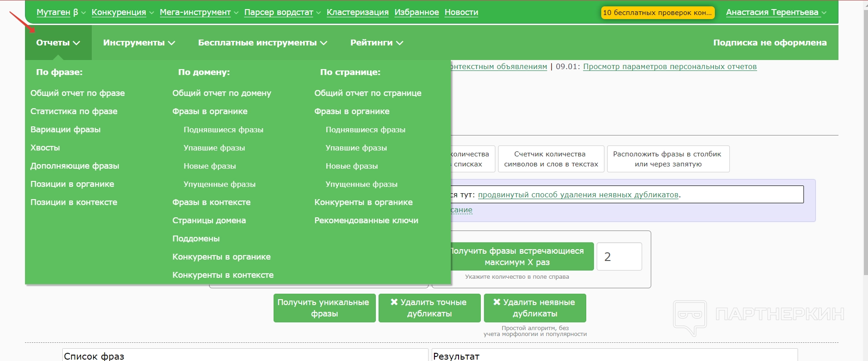Select Фразы в органике under По странице

point(352,111)
